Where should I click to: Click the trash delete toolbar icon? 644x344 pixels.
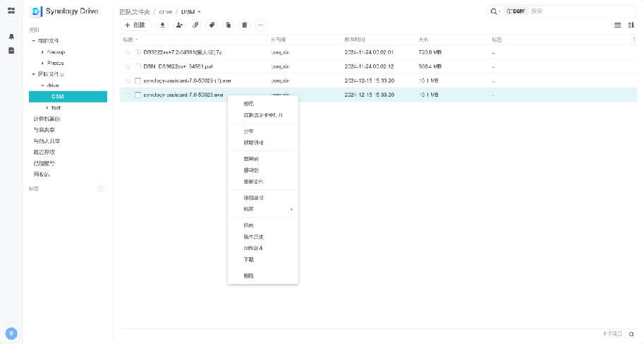pyautogui.click(x=244, y=25)
